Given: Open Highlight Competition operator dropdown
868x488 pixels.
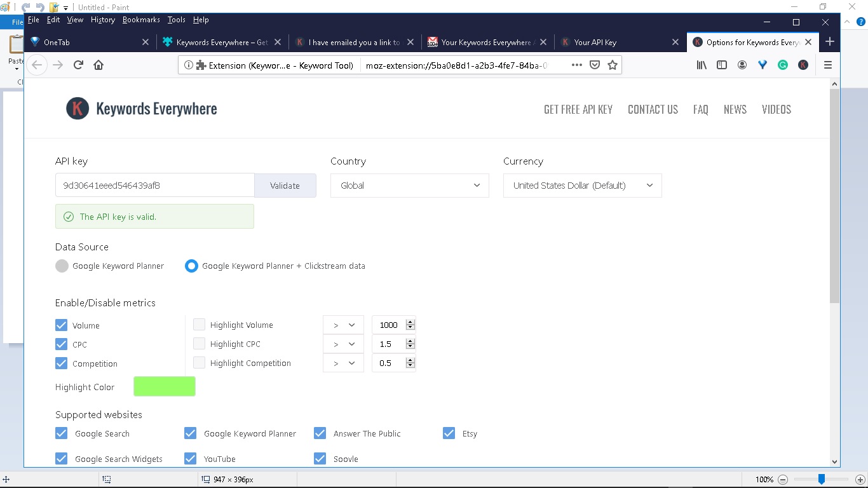Looking at the screenshot, I should (x=343, y=363).
